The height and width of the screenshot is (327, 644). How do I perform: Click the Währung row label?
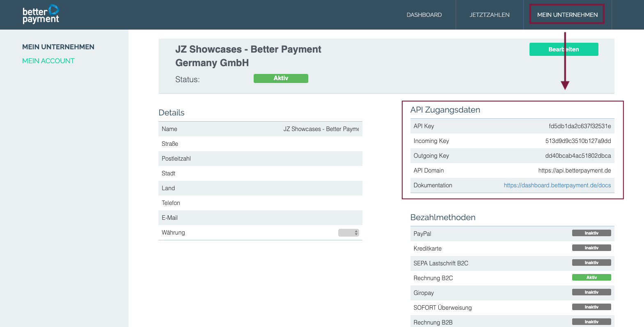[173, 233]
